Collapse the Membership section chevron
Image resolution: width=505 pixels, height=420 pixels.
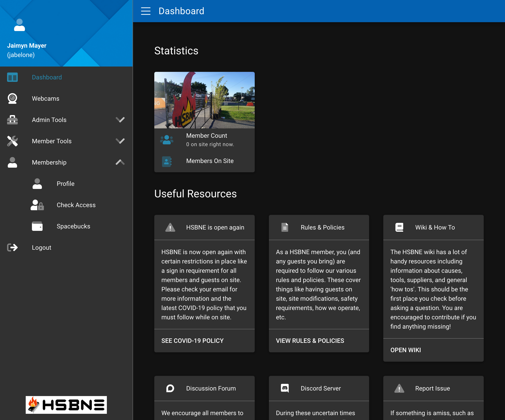pos(120,162)
